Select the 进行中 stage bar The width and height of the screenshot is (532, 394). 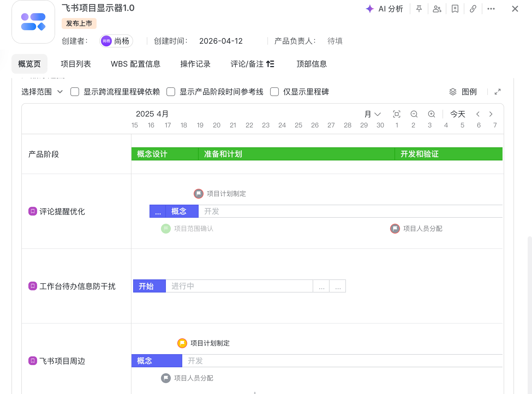point(239,286)
